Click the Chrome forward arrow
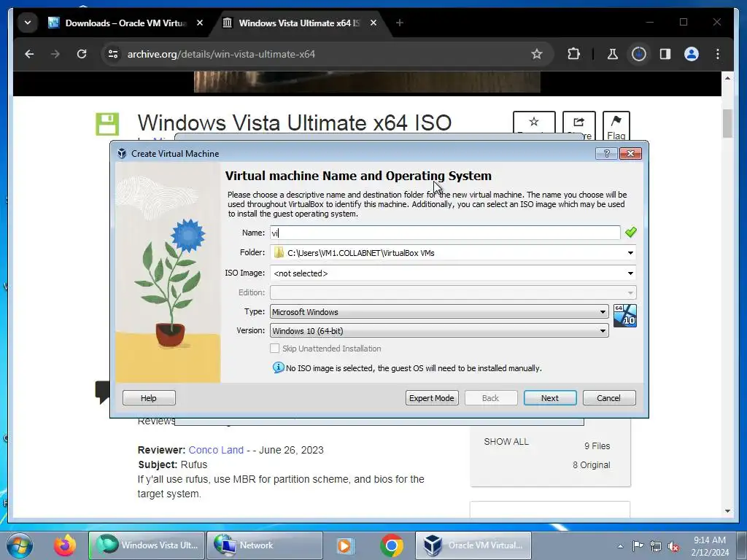747x560 pixels. (55, 54)
